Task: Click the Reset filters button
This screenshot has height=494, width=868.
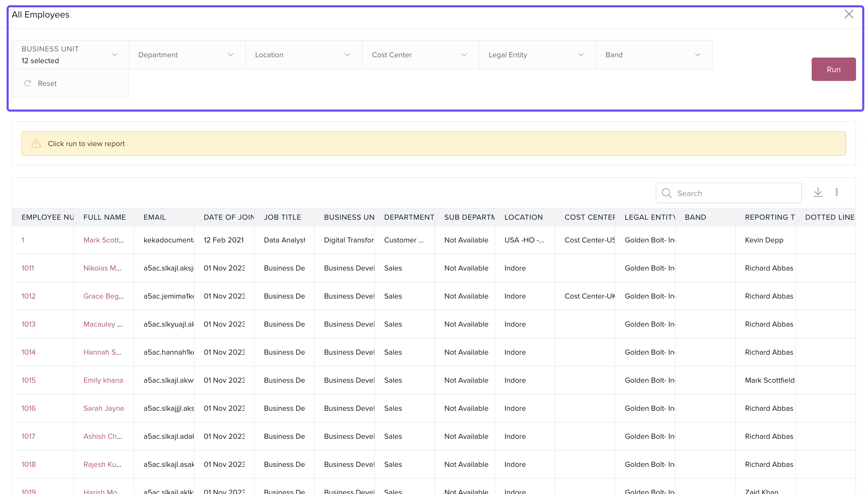Action: coord(47,84)
